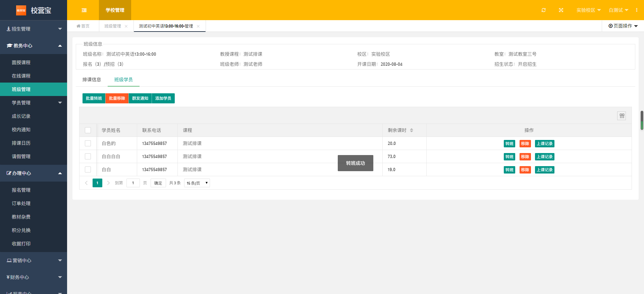The height and width of the screenshot is (294, 644).
Task: Sort by 剩余课时 sort arrows
Action: pyautogui.click(x=412, y=130)
